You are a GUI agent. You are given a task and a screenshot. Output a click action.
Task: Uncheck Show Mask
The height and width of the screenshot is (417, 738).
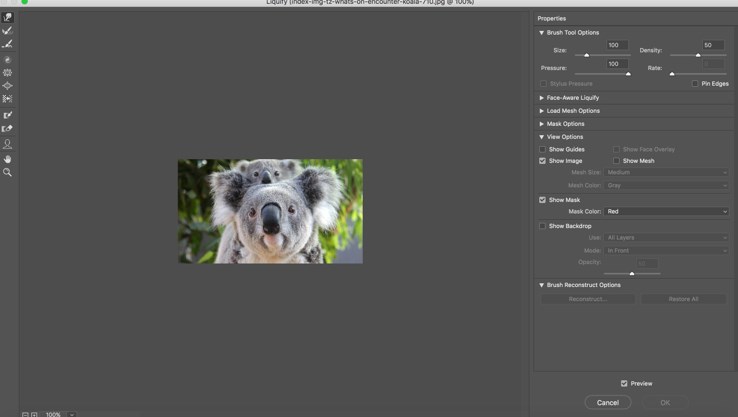coord(543,200)
